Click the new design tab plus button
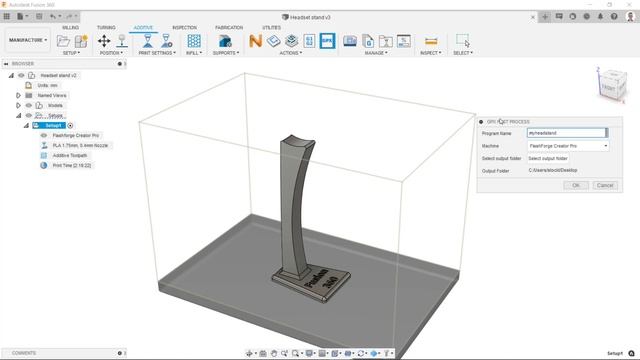Viewport: 640px width, 360px height. coord(545,17)
